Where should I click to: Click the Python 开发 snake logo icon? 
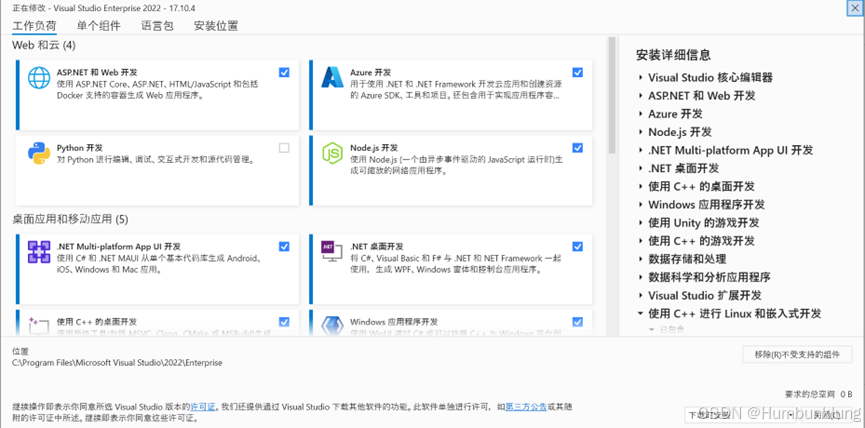click(39, 153)
